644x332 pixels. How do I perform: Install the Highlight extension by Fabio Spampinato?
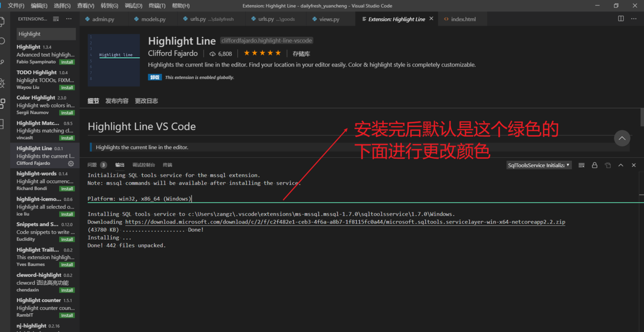pyautogui.click(x=67, y=62)
